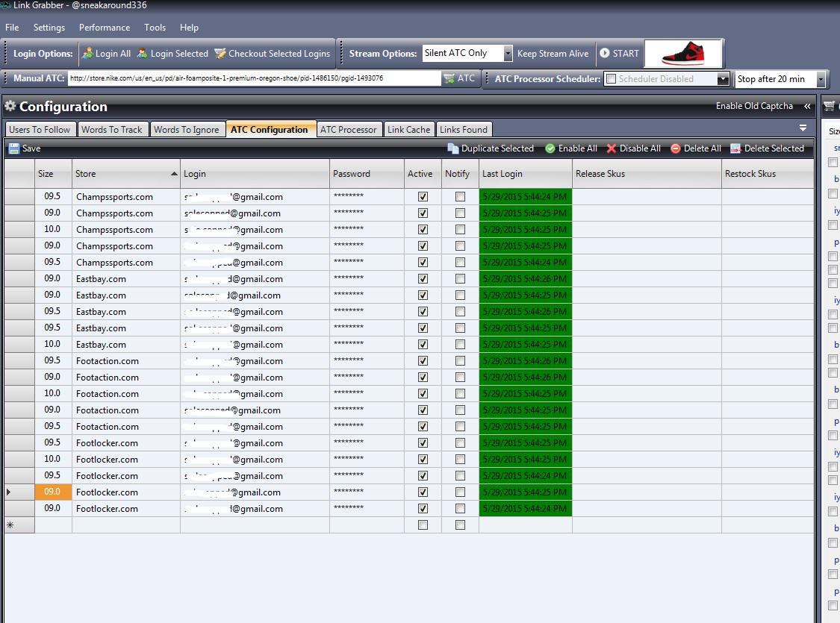Open the Scheduler Disabled dropdown arrow
Screen dimensions: 840x623
coord(724,79)
